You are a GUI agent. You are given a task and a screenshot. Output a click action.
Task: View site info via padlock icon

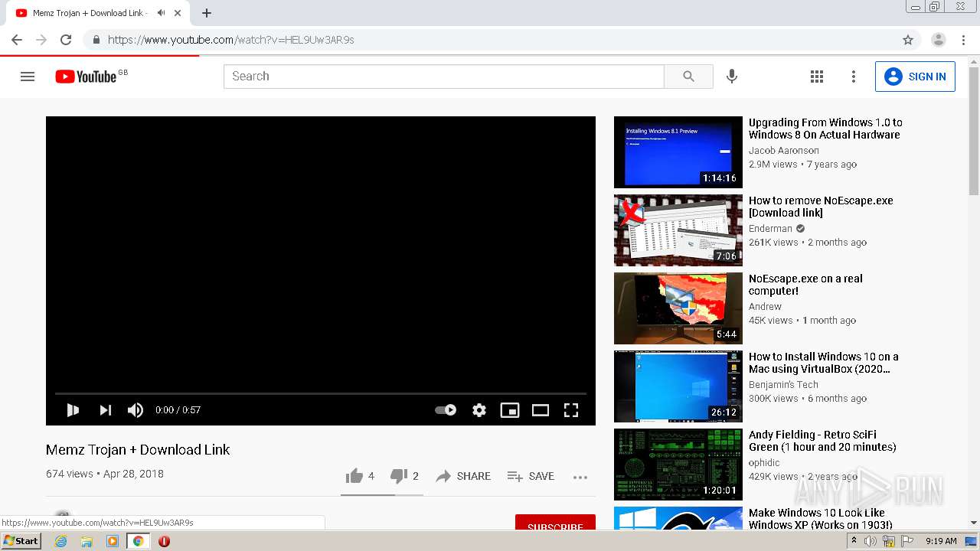tap(96, 40)
